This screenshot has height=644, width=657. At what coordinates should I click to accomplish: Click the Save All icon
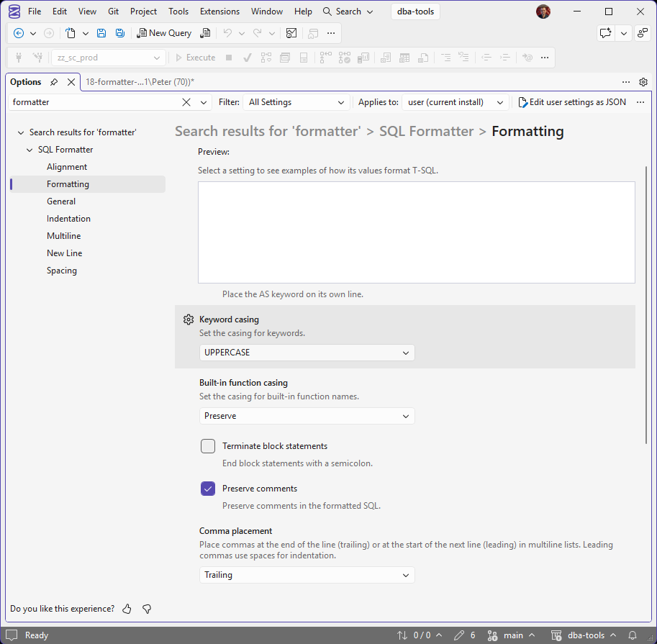coord(120,33)
